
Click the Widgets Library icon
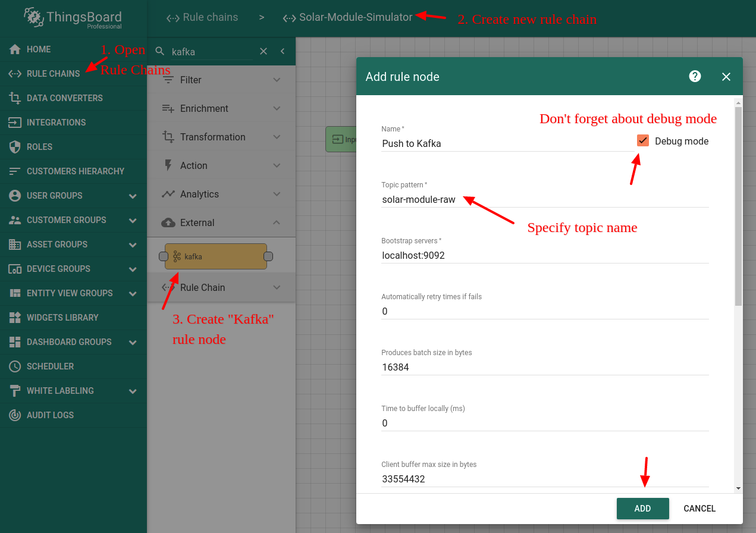click(15, 318)
